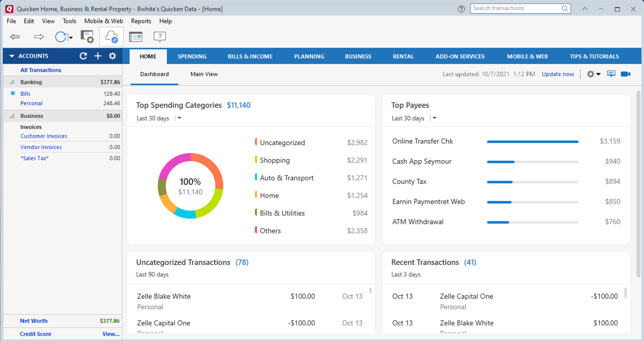The image size is (644, 342).
Task: Open Top Payees date range dropdown
Action: [435, 118]
